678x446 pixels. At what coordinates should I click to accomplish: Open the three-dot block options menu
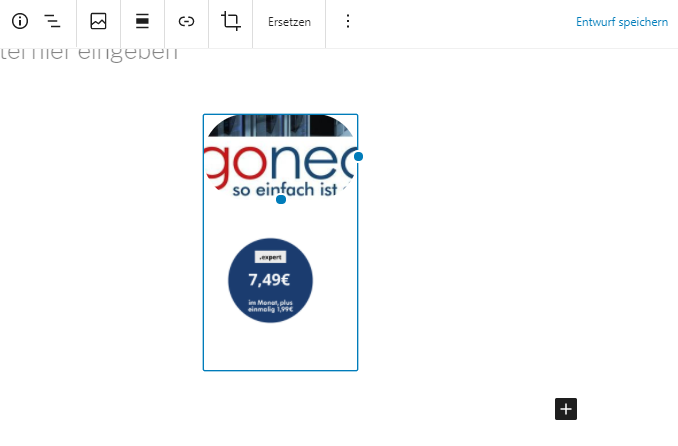(348, 21)
